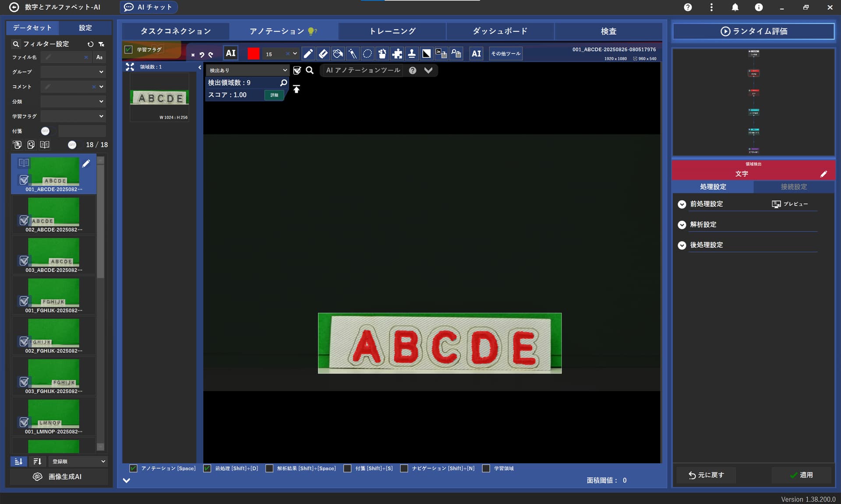Select the dotted circle selection tool
The height and width of the screenshot is (504, 841).
coord(367,53)
